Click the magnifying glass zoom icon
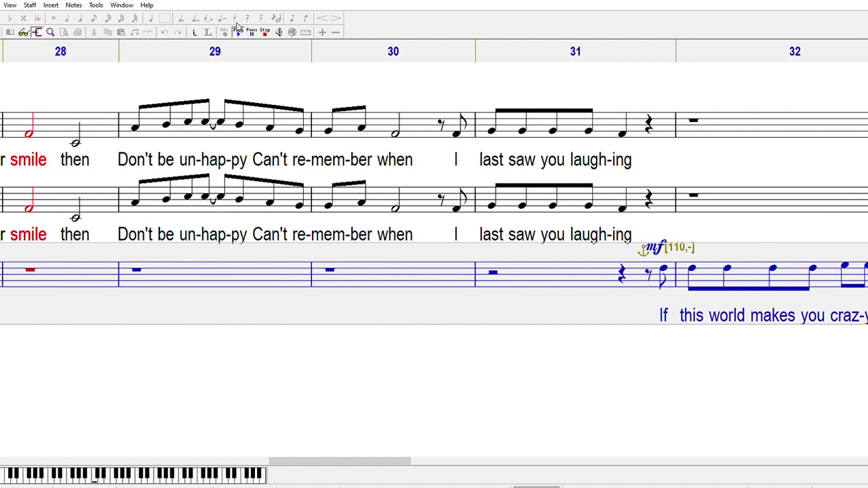Image resolution: width=868 pixels, height=488 pixels. pos(50,32)
